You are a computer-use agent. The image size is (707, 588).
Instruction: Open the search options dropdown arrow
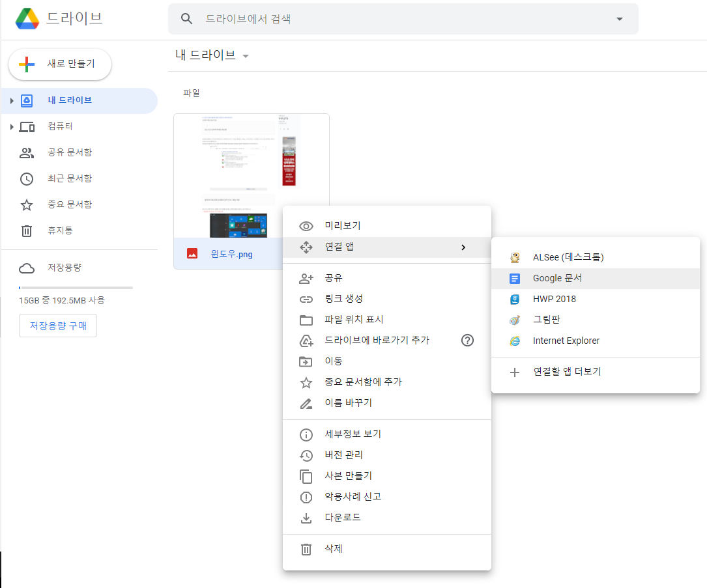pyautogui.click(x=620, y=19)
